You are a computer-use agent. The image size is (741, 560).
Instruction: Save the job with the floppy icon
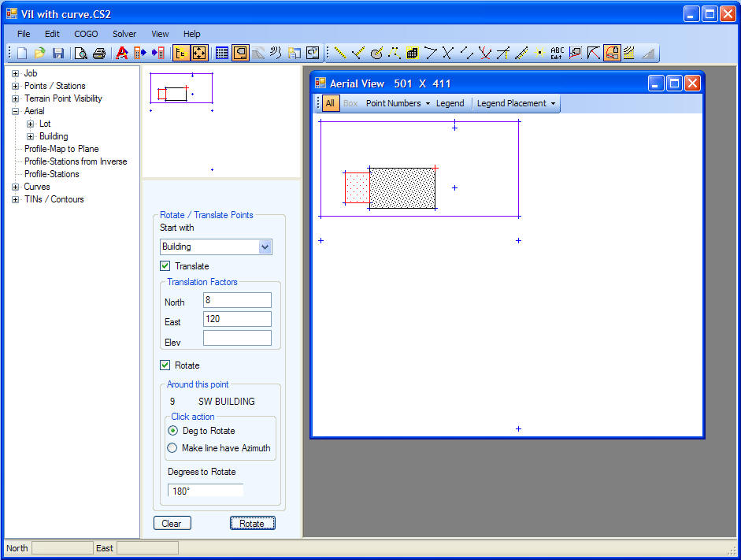(x=58, y=53)
